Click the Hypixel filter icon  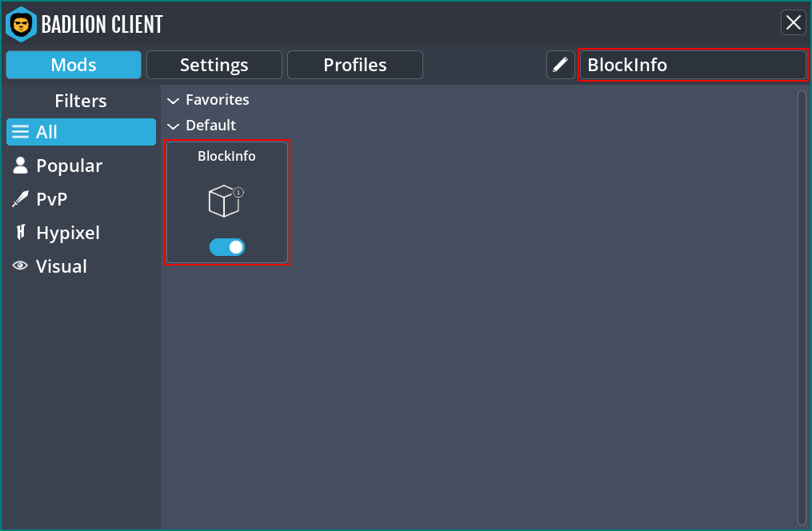[x=19, y=233]
